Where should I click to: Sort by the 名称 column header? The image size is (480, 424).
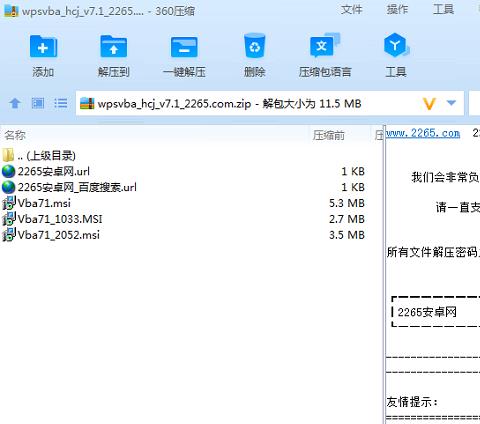coord(15,135)
